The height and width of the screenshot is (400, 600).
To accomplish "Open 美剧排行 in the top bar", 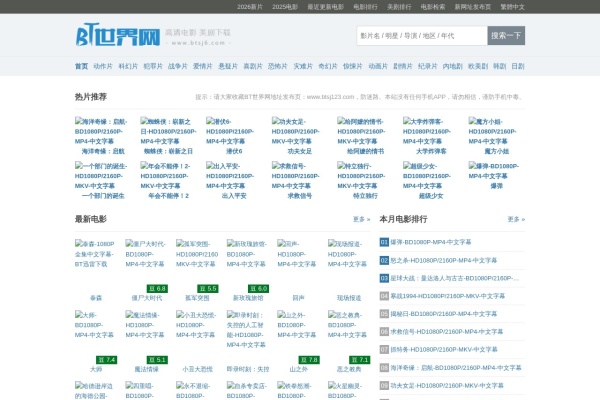I will [x=399, y=7].
